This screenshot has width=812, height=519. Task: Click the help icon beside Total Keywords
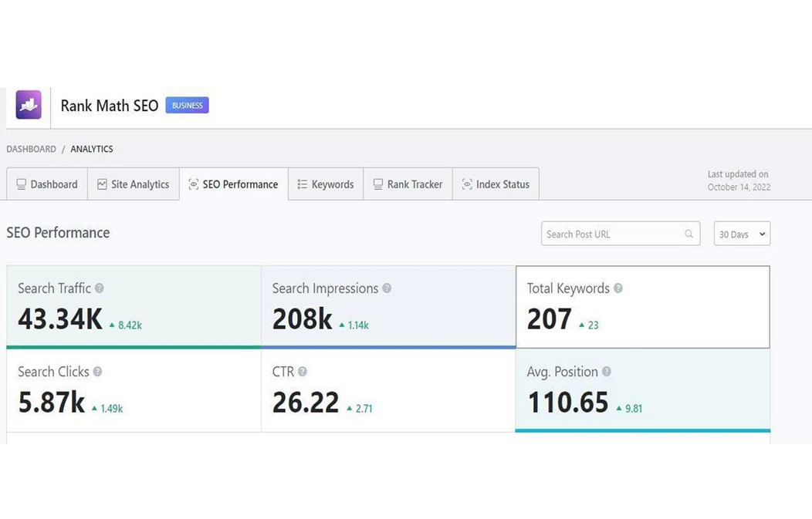[x=618, y=288]
